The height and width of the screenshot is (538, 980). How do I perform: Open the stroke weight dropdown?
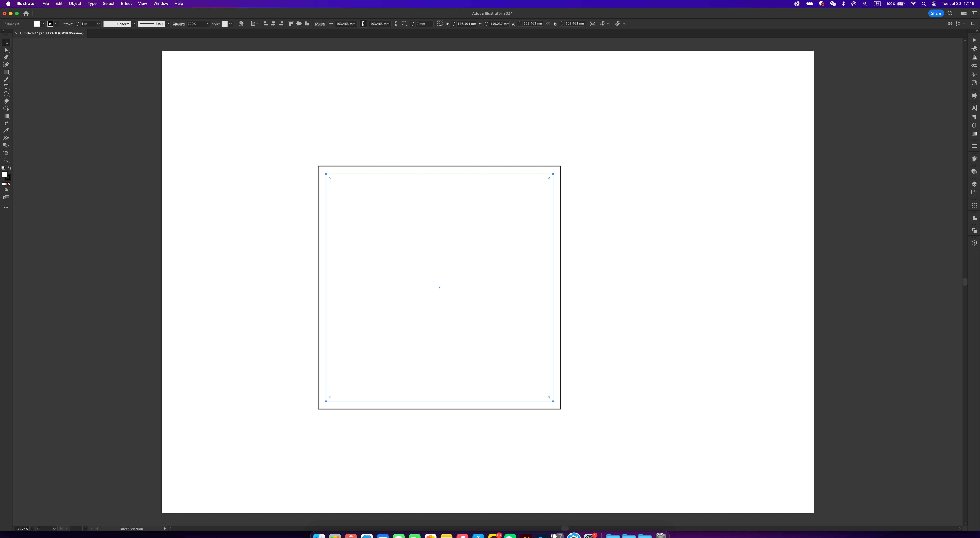[x=98, y=24]
